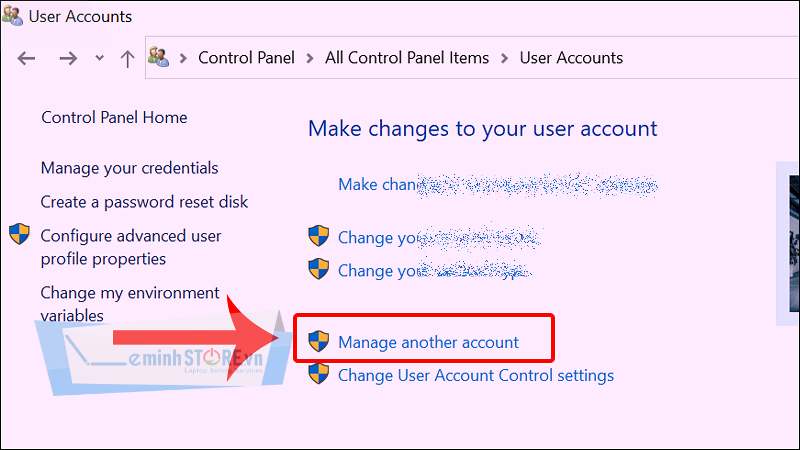Select All Control Panel Items breadcrumb
Image resolution: width=800 pixels, height=450 pixels.
[x=407, y=58]
